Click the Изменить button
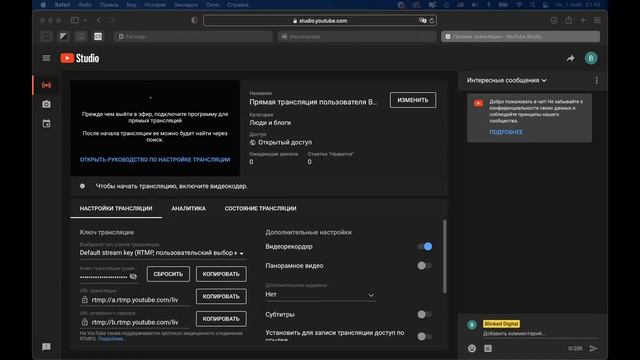The image size is (640, 360). pos(413,100)
